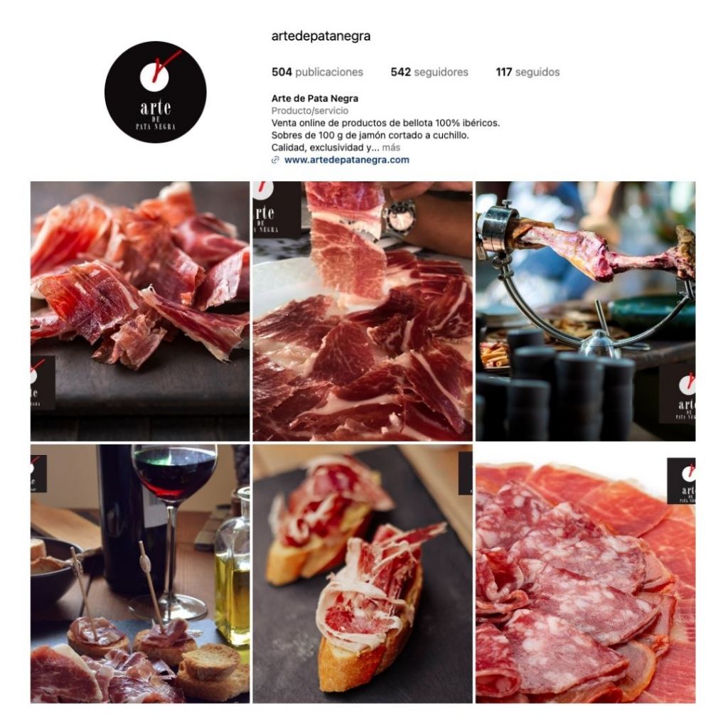The height and width of the screenshot is (728, 728).
Task: Click logo watermark on salchichón platter post
Action: point(681,481)
